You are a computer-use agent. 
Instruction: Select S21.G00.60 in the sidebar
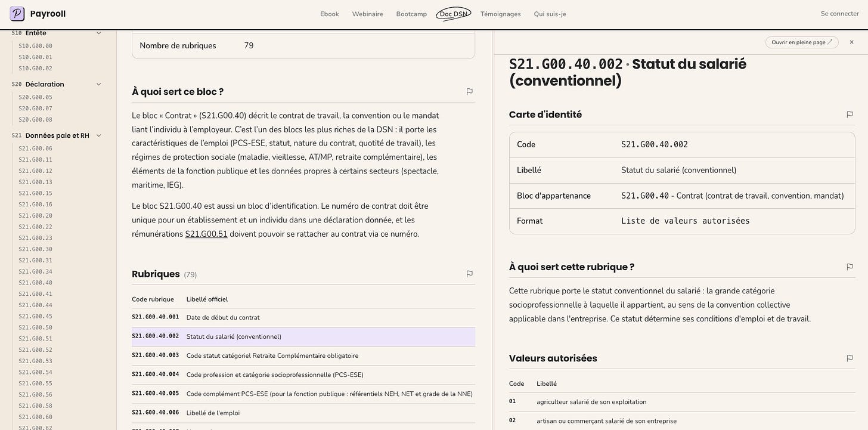pos(35,417)
